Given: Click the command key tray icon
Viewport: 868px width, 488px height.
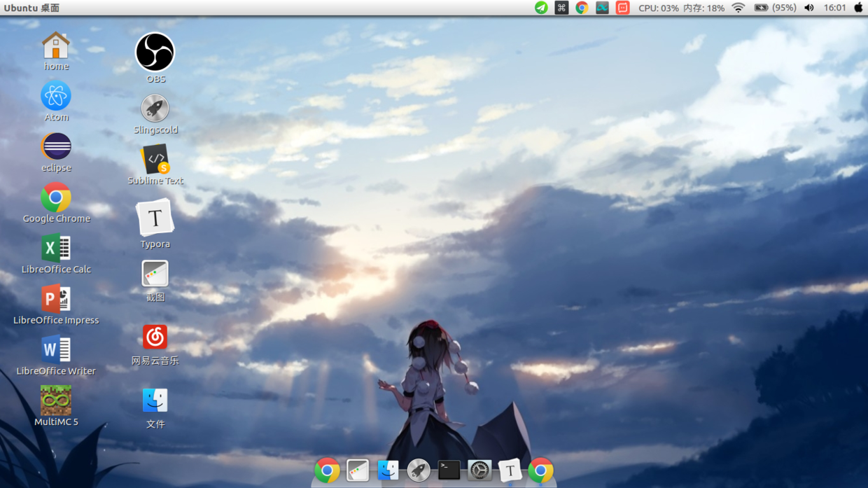Looking at the screenshot, I should point(561,8).
